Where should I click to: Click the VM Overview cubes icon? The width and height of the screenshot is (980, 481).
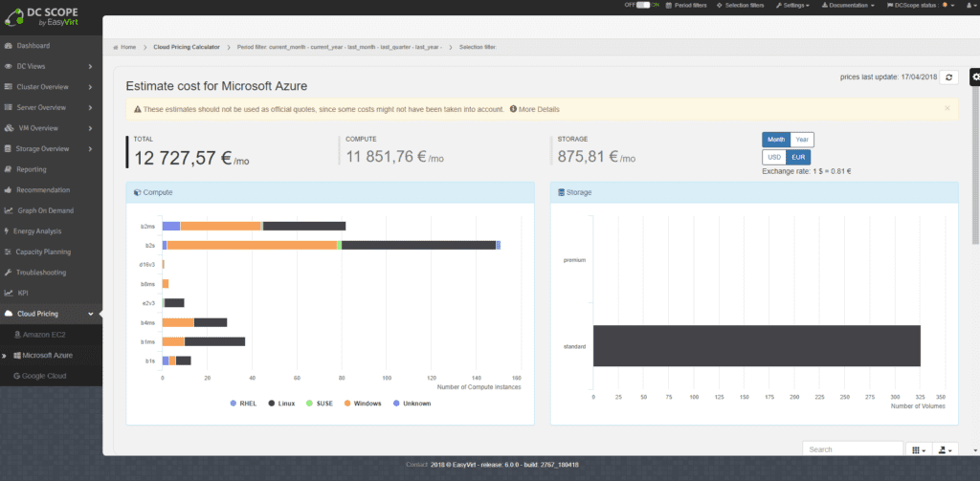click(x=9, y=128)
